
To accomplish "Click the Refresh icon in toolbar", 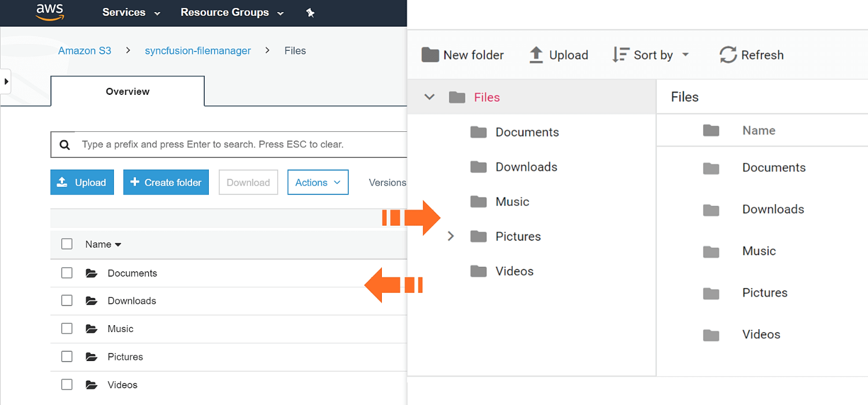I will point(728,55).
